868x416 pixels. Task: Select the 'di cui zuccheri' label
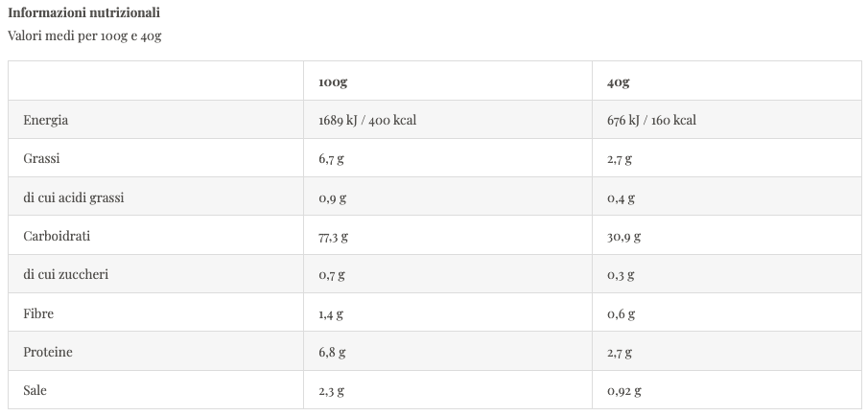(x=66, y=275)
